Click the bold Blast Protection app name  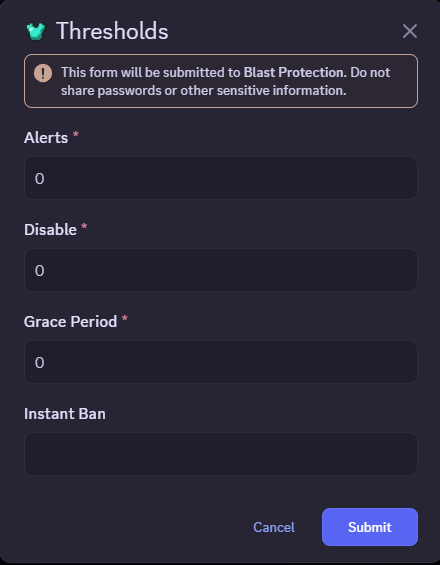[295, 72]
